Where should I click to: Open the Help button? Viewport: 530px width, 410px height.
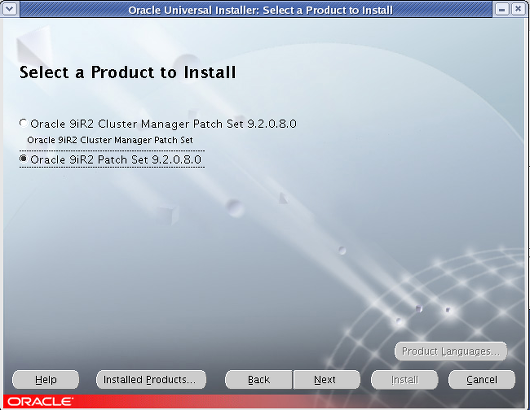click(x=46, y=380)
